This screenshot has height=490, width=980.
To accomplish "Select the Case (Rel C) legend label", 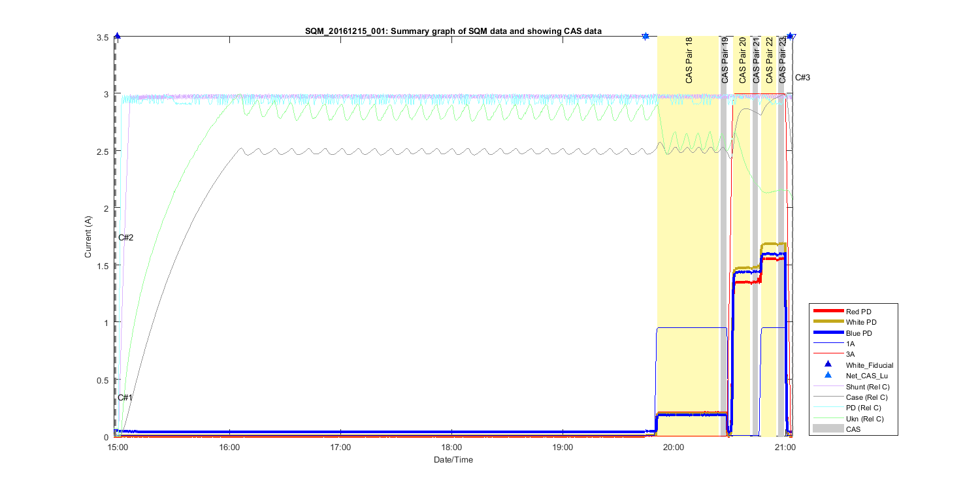I will click(866, 397).
